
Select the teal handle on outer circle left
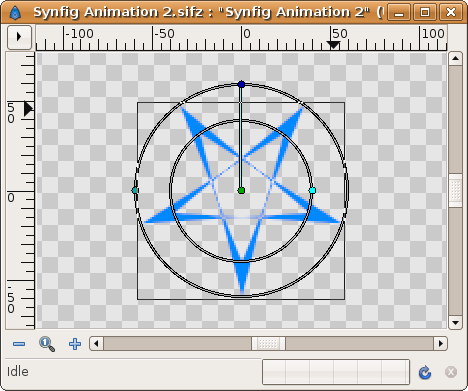(135, 190)
